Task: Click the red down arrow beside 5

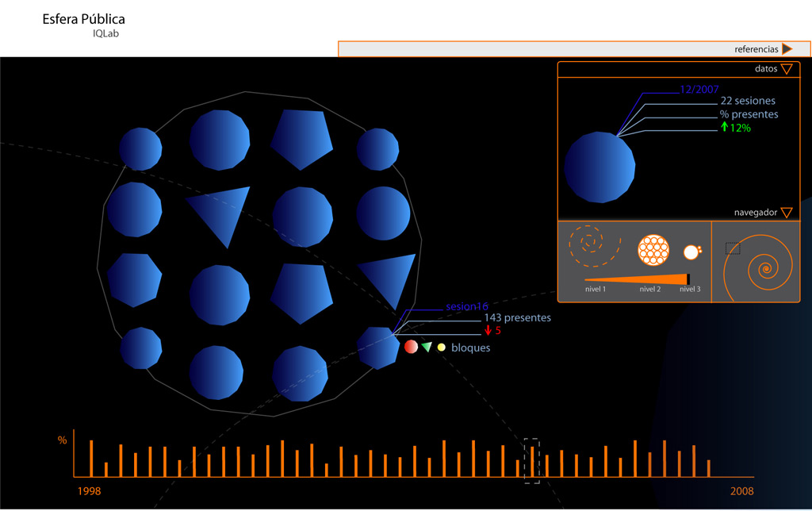Action: [488, 330]
